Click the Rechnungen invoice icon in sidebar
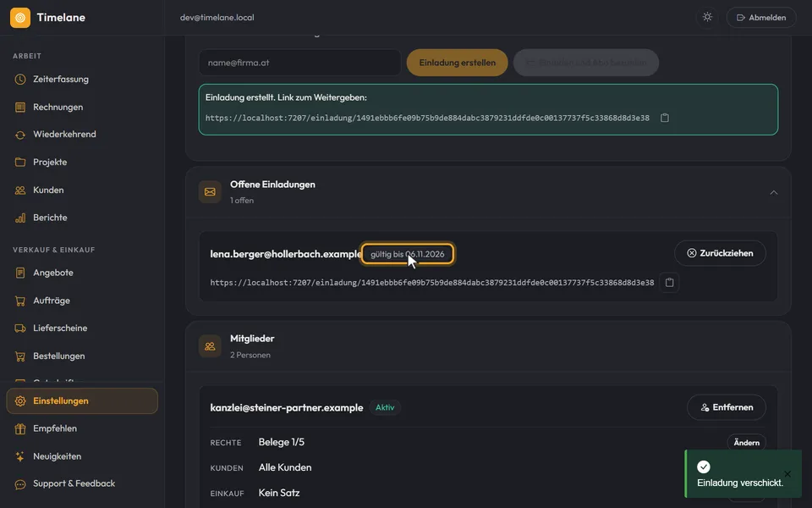 coord(20,108)
